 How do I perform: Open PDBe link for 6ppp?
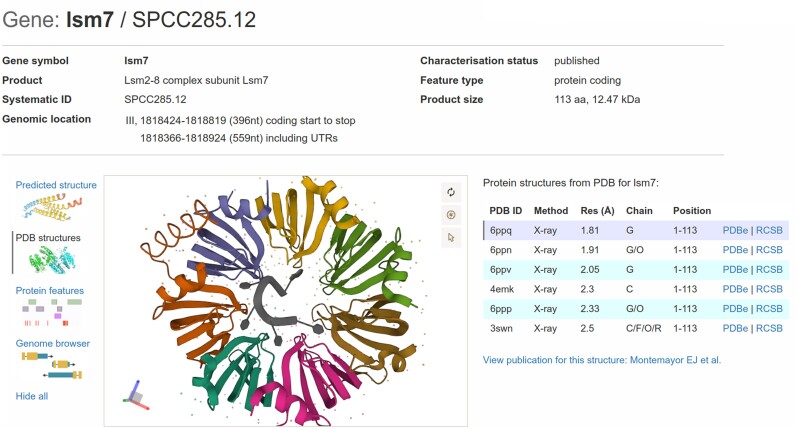(x=735, y=309)
